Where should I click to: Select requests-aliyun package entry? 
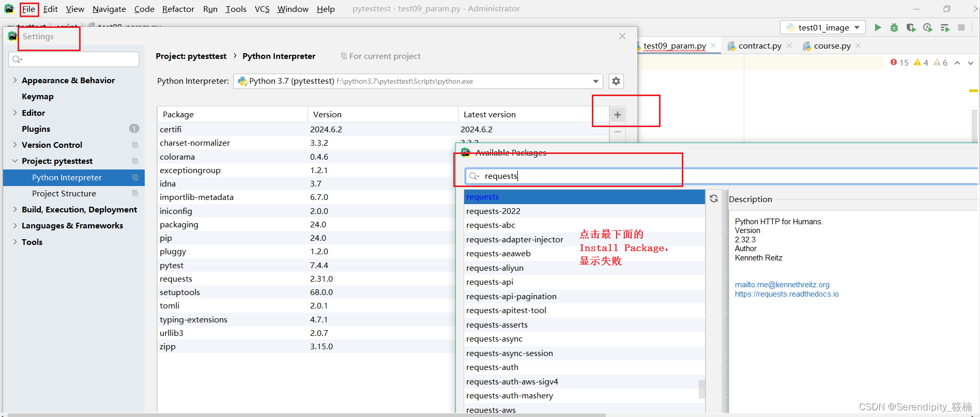[585, 268]
